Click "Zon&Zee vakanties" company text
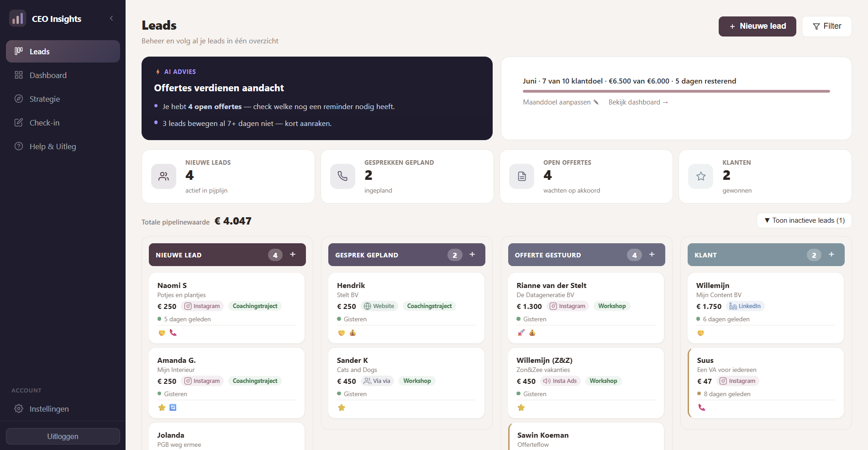 (x=543, y=370)
